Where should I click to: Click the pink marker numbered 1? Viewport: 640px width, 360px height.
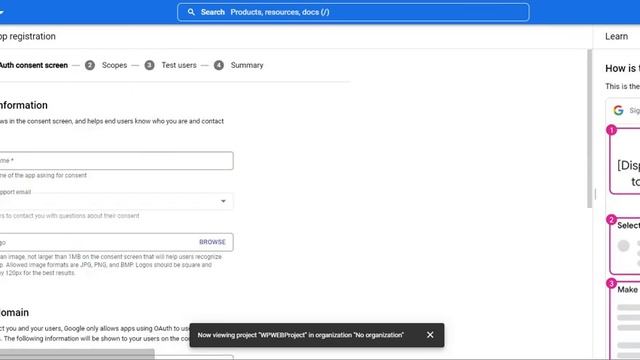point(611,130)
